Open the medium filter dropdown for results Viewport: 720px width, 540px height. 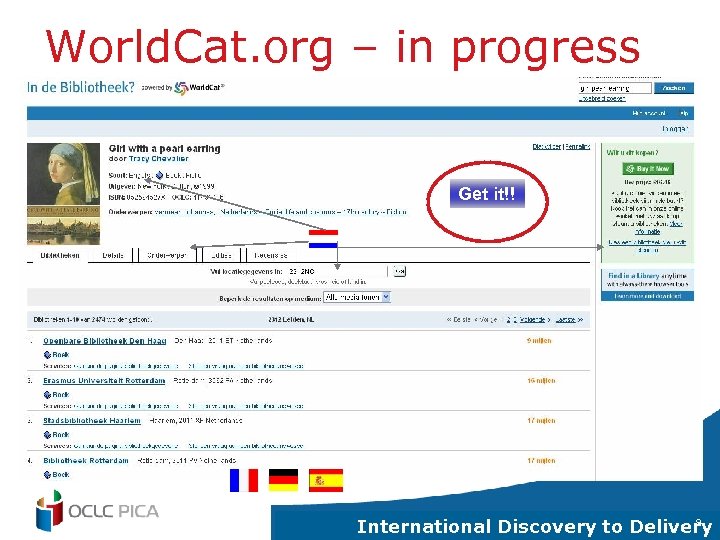point(357,297)
